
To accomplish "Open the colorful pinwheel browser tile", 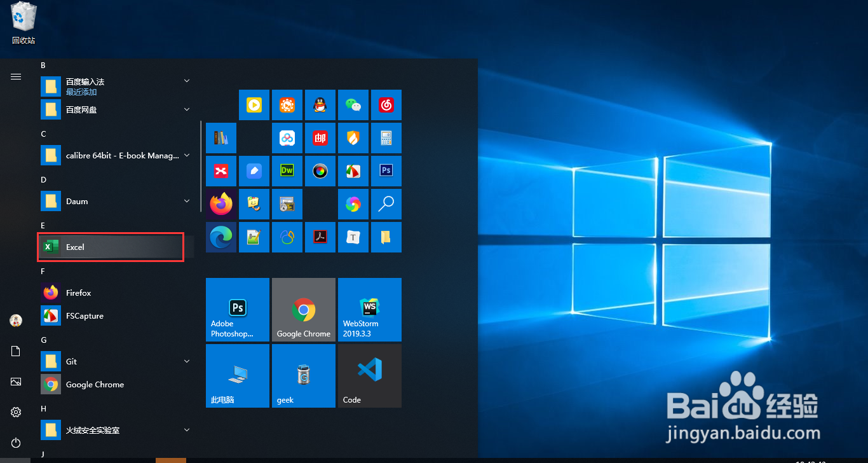I will (353, 204).
